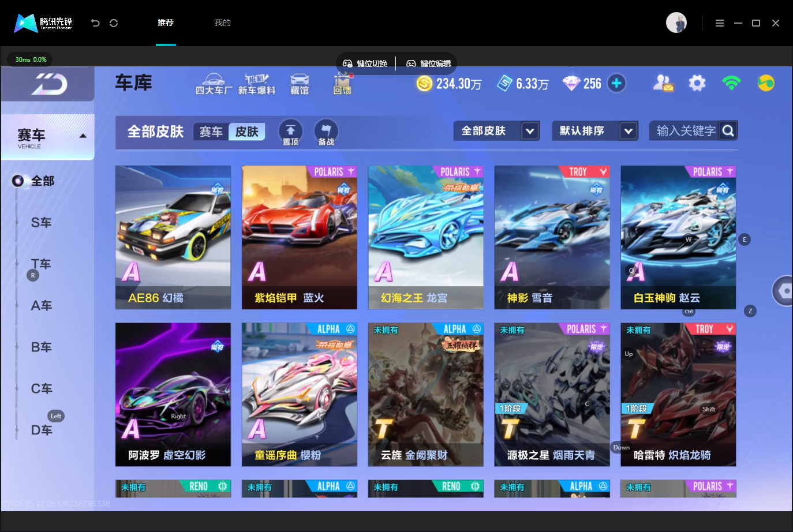Select D车 category
This screenshot has width=793, height=532.
point(41,430)
